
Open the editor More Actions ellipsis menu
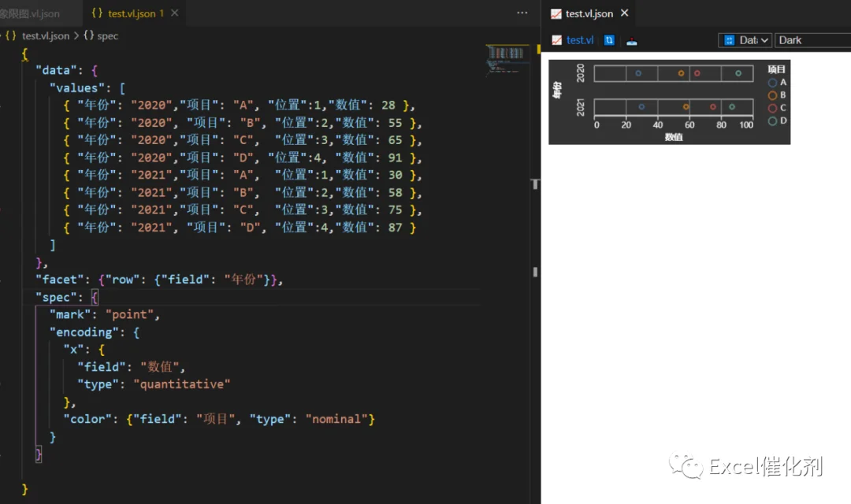522,13
